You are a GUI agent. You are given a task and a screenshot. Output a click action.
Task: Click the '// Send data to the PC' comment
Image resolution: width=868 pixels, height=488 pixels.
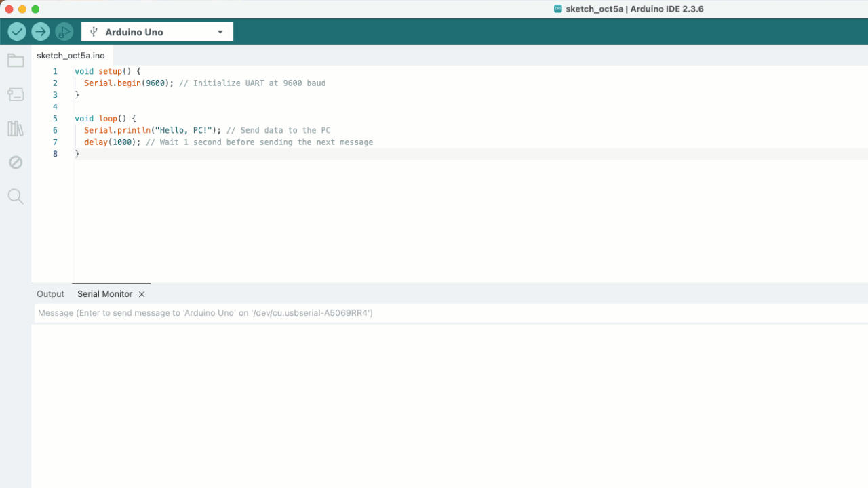coord(279,130)
